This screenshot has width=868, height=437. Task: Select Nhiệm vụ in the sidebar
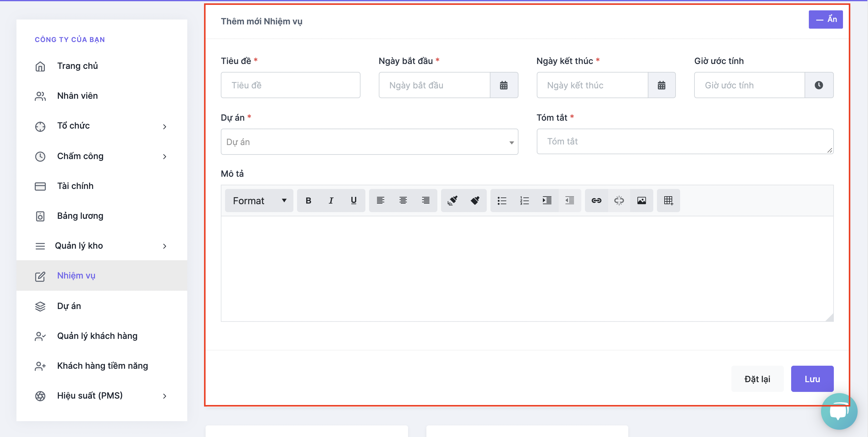(x=102, y=275)
